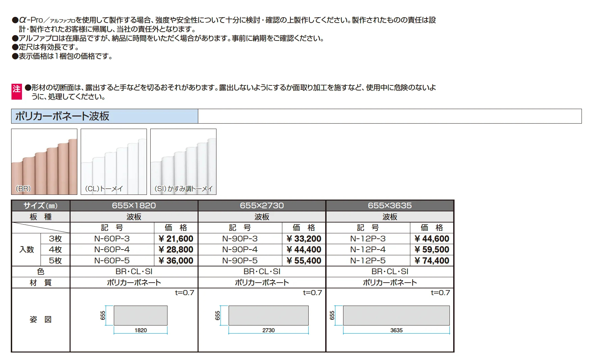Select product code N-90P-5
The width and height of the screenshot is (593, 364).
point(240,261)
